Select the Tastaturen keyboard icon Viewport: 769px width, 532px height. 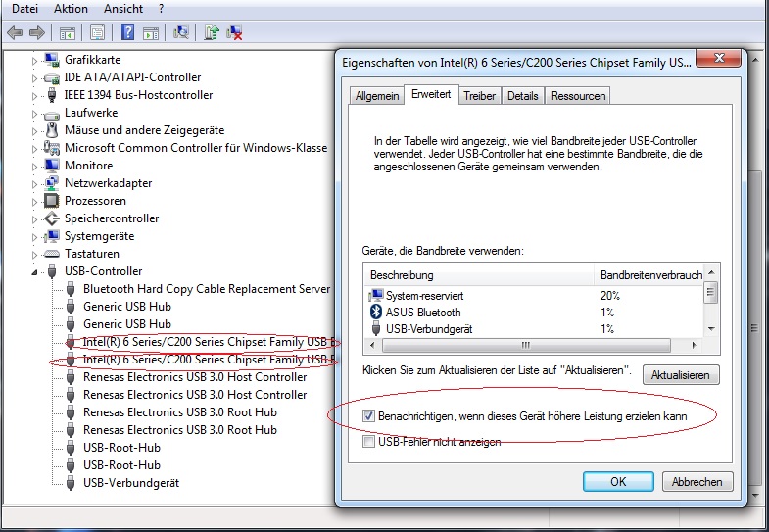52,254
